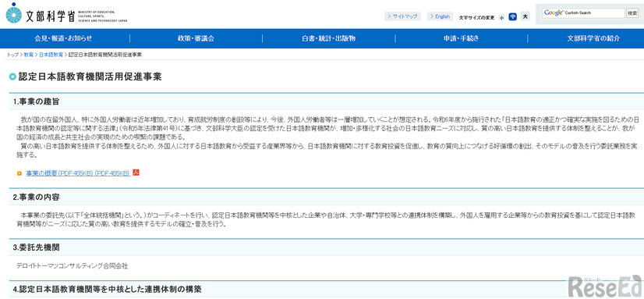
Task: Open the サイトマップ link
Action: point(402,16)
